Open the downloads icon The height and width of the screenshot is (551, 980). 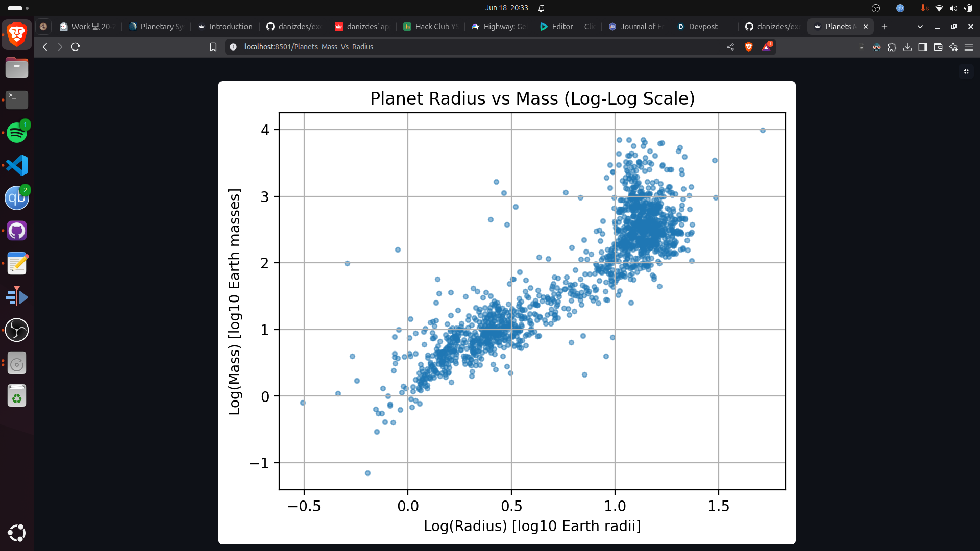click(908, 47)
